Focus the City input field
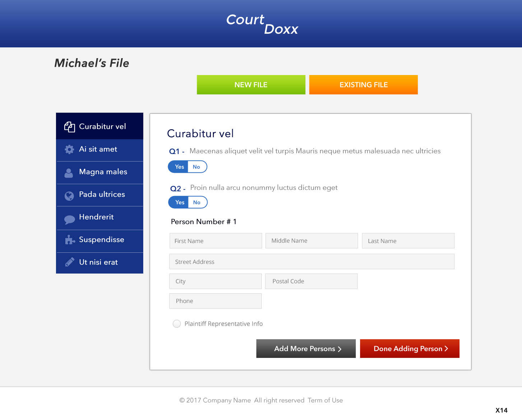This screenshot has height=420, width=522. coord(215,281)
